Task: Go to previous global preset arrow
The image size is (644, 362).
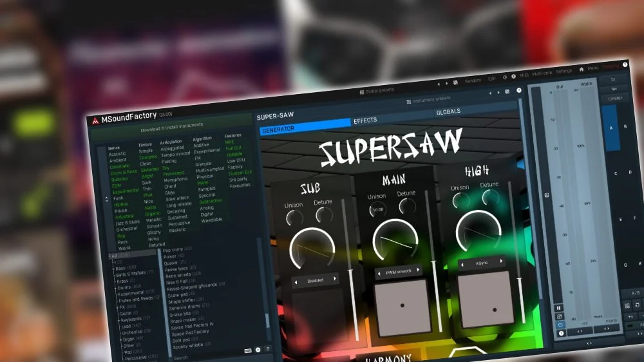Action: pyautogui.click(x=438, y=84)
